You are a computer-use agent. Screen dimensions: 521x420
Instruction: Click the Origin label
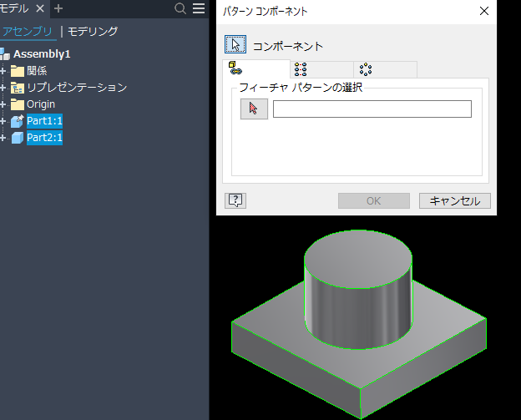(41, 104)
